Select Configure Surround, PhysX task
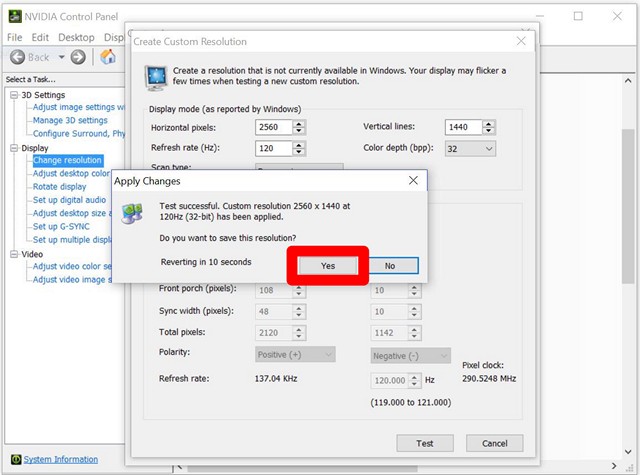640x475 pixels. click(78, 133)
